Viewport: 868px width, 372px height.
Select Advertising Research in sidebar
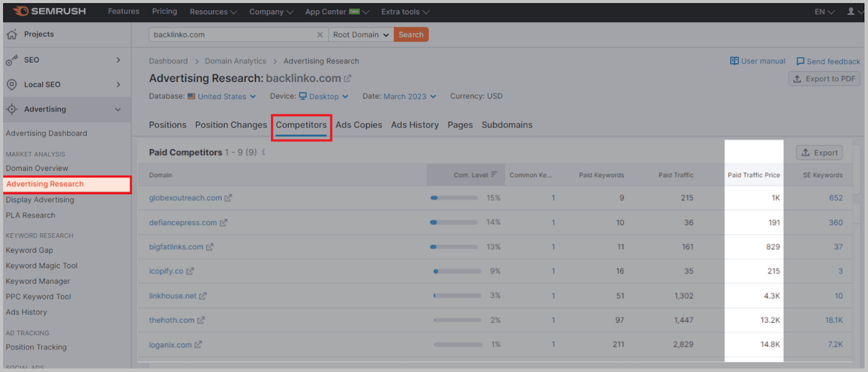[x=67, y=184]
